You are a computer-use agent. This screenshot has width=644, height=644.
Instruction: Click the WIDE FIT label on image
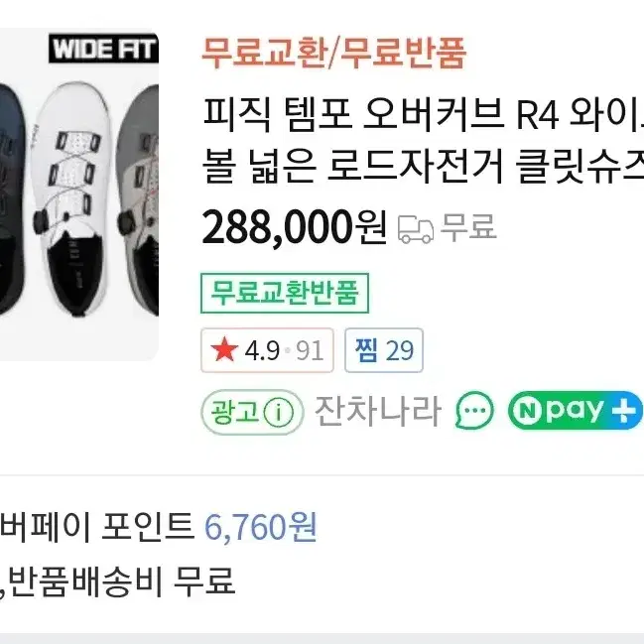click(103, 49)
